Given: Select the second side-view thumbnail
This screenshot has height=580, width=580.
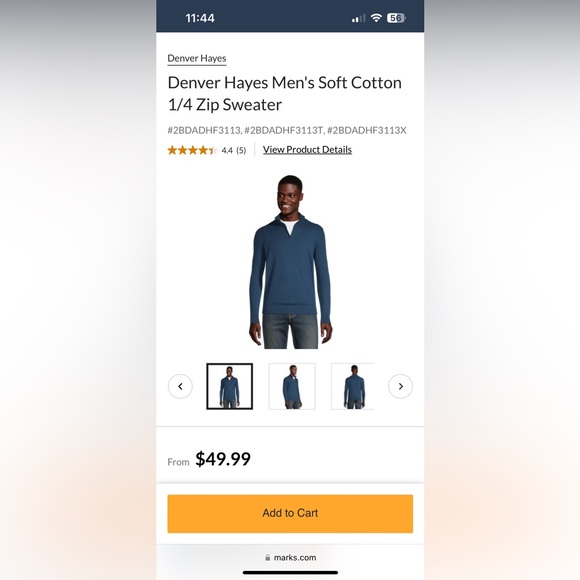Looking at the screenshot, I should [x=292, y=386].
